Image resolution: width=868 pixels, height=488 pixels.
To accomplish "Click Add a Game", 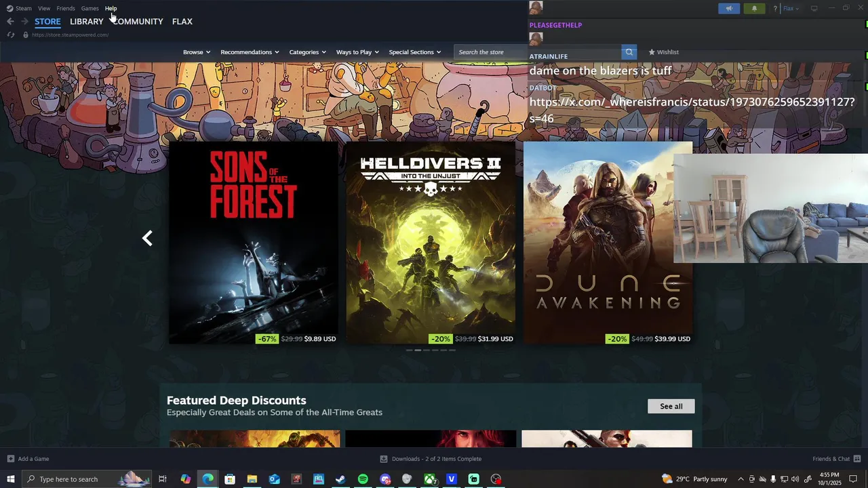I will (28, 459).
